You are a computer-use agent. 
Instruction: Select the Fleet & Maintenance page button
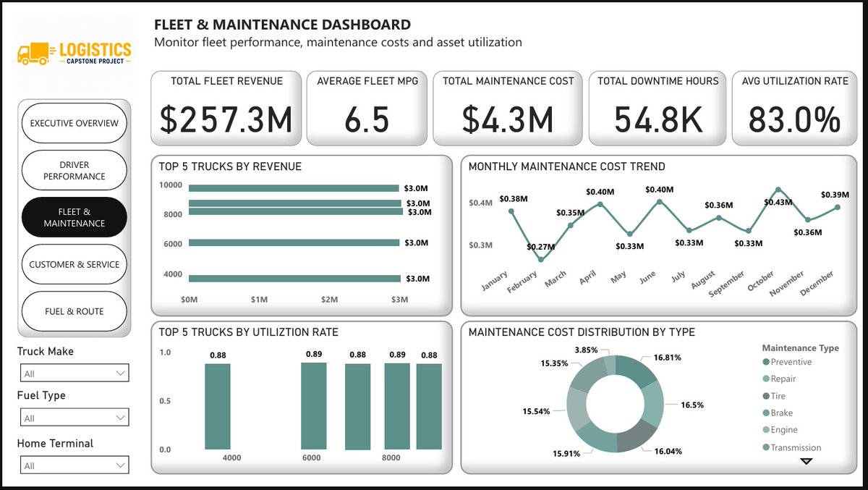point(75,217)
